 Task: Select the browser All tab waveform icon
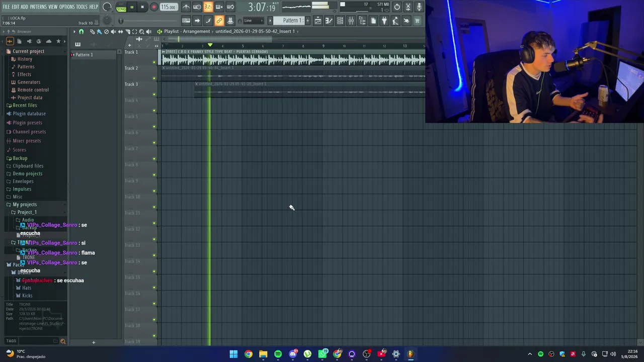click(x=10, y=41)
